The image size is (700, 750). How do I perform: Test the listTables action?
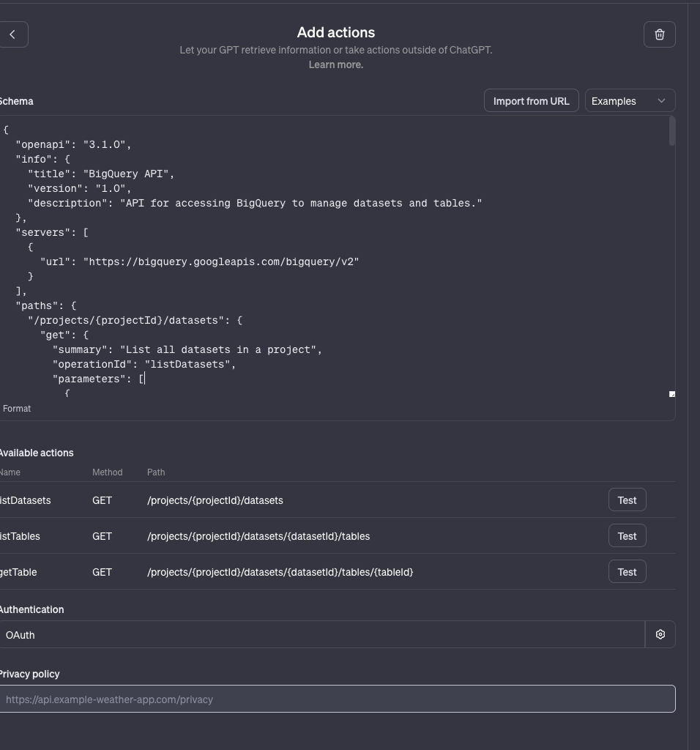(627, 535)
